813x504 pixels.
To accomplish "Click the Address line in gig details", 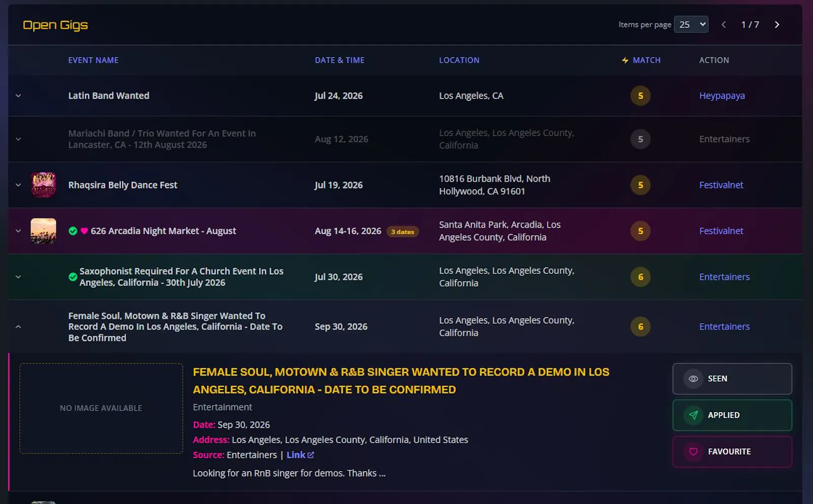I will 330,439.
